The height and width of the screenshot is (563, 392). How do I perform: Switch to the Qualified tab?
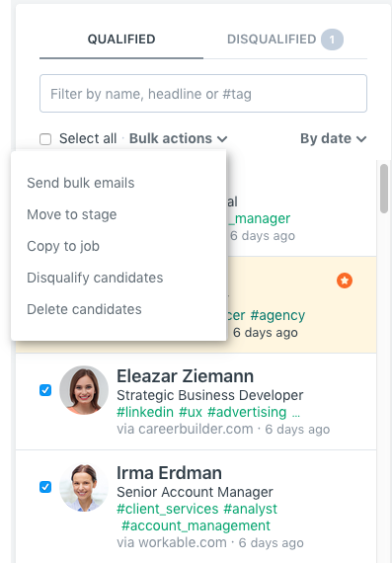pyautogui.click(x=121, y=40)
